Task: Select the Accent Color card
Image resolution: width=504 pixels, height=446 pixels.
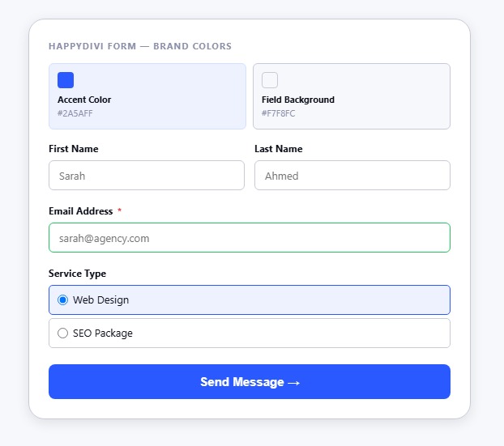Action: coord(147,96)
